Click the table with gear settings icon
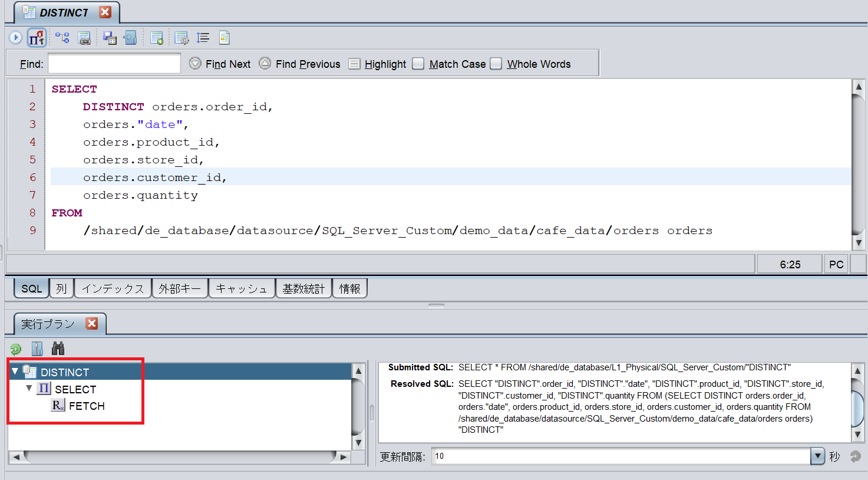 pos(181,38)
